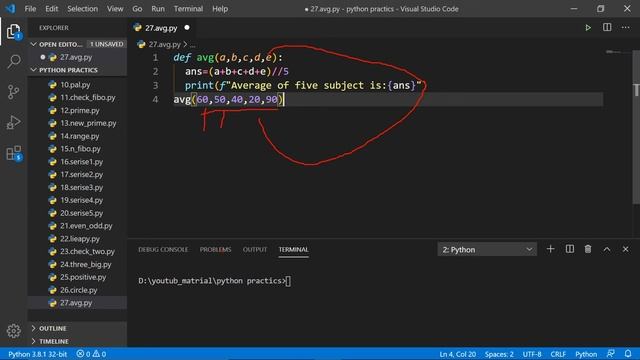Maximize the panel with up chevron
The width and height of the screenshot is (640, 360).
click(x=607, y=249)
